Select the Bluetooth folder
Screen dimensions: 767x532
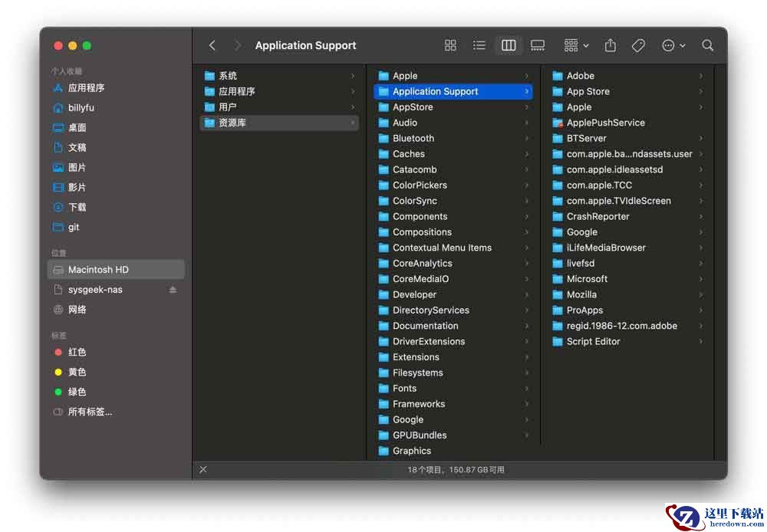pyautogui.click(x=453, y=139)
